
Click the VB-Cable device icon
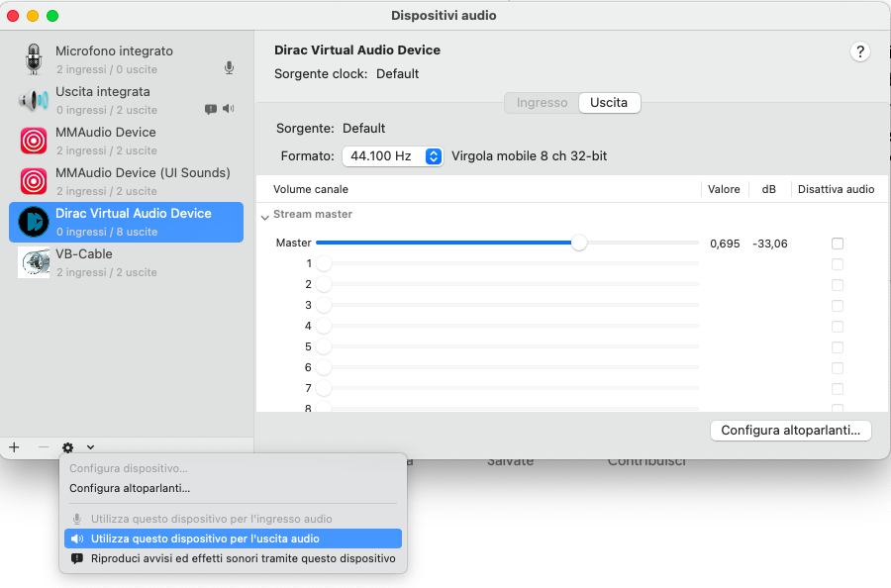(x=34, y=262)
